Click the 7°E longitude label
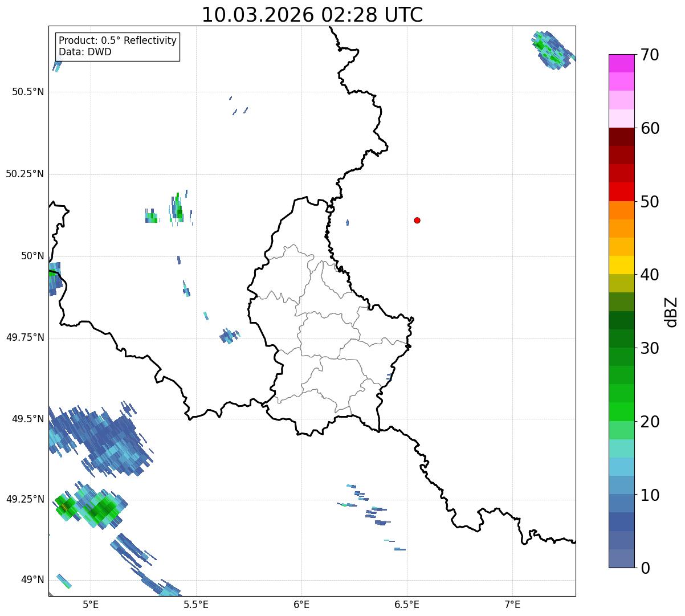This screenshot has height=616, width=685. point(513,604)
